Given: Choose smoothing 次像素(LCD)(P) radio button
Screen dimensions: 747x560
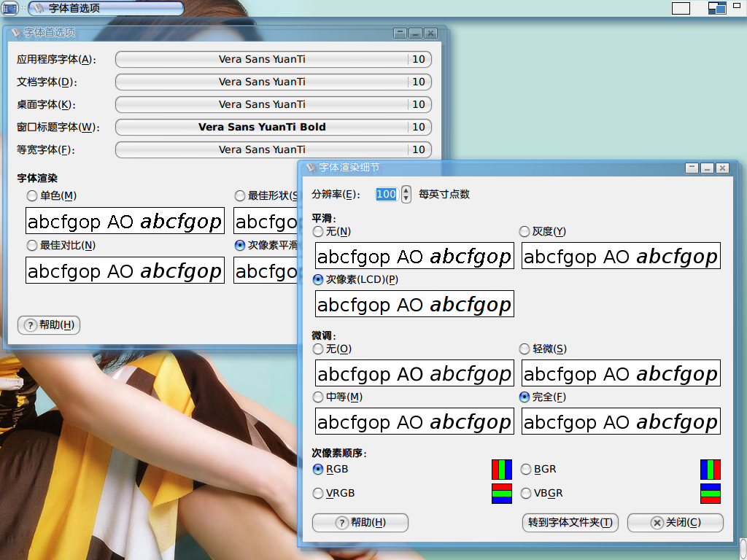Looking at the screenshot, I should point(318,279).
